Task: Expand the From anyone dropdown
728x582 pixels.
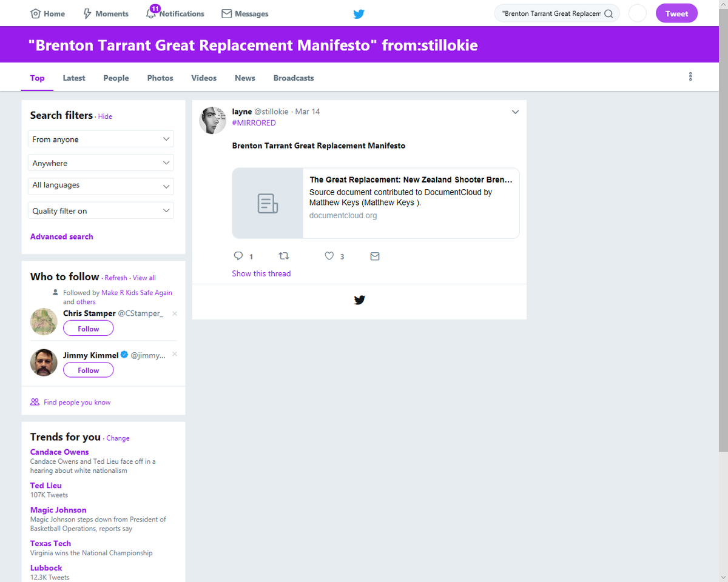Action: [101, 139]
